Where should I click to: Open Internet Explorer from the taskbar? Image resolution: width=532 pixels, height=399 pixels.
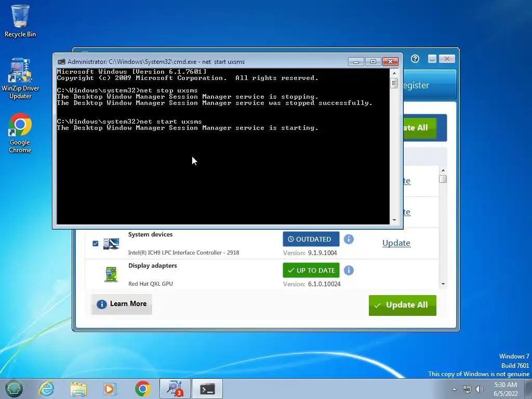pos(46,389)
